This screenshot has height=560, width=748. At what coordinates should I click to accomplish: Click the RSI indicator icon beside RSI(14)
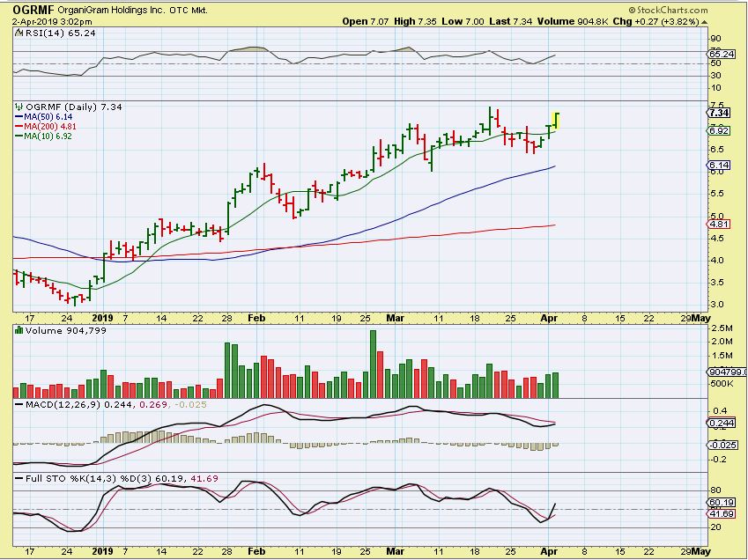click(x=19, y=33)
